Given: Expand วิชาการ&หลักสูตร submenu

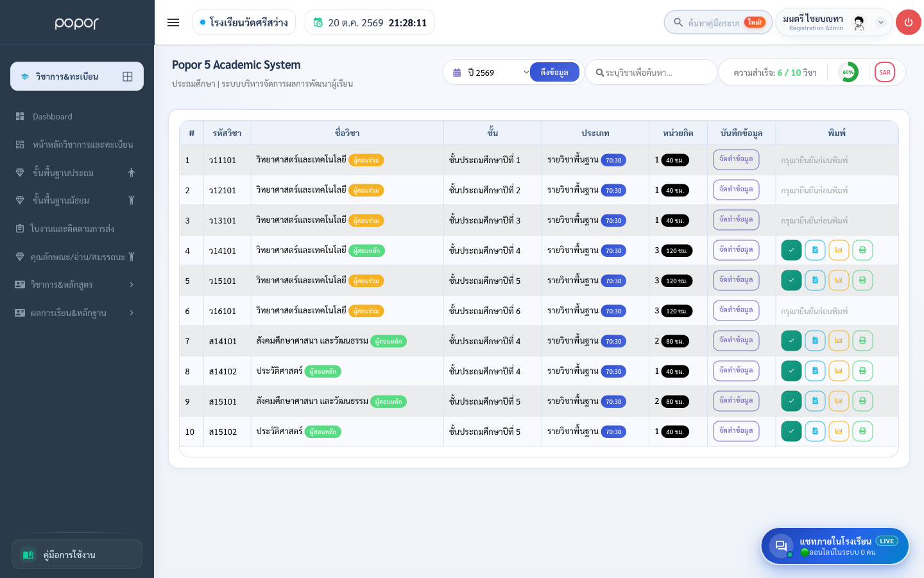Looking at the screenshot, I should click(x=77, y=285).
